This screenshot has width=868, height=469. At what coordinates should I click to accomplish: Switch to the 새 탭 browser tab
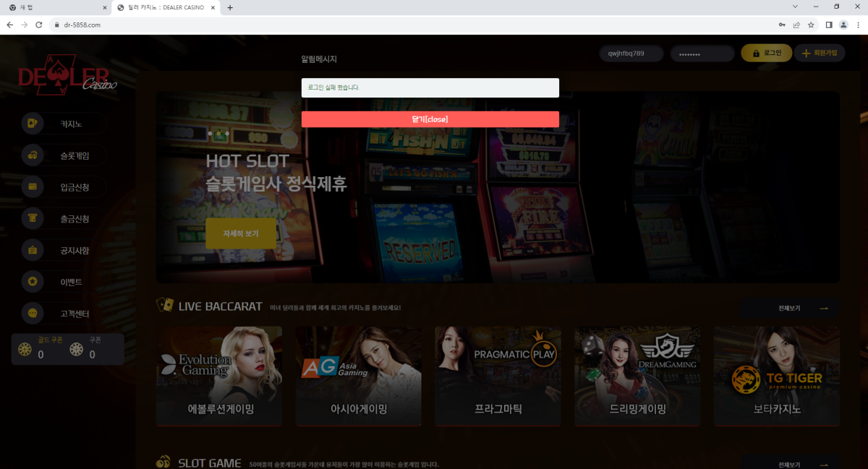coord(58,7)
